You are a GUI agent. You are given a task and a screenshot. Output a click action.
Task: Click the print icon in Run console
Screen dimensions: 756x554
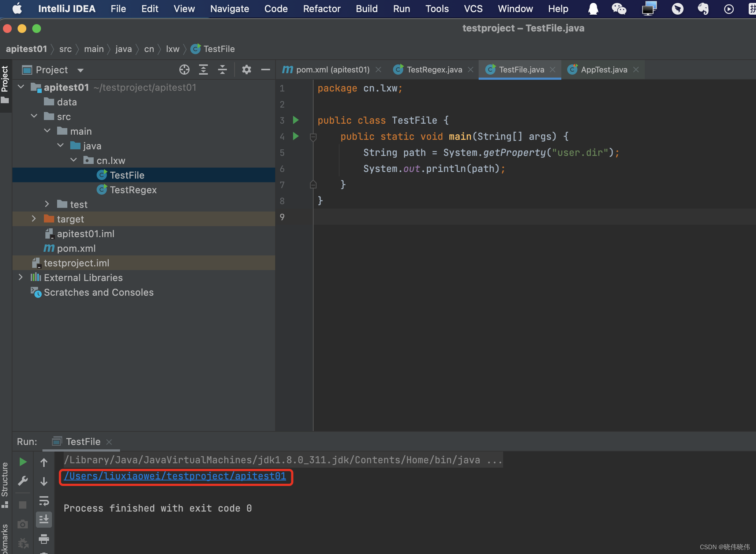point(44,538)
